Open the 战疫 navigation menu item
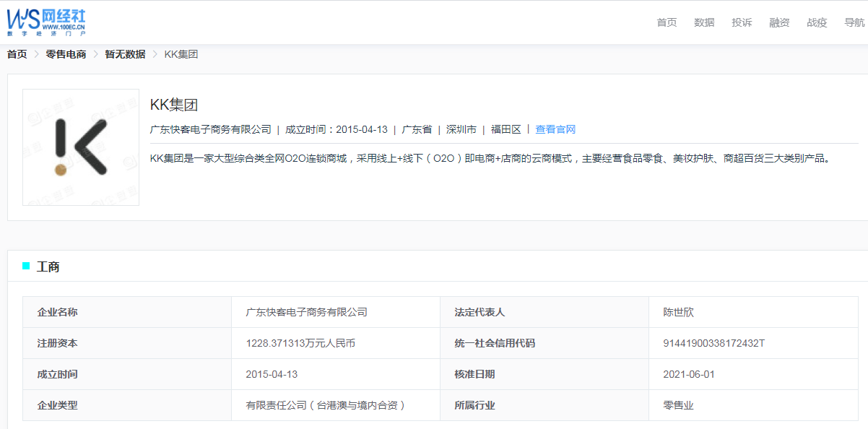The width and height of the screenshot is (868, 429). coord(817,22)
